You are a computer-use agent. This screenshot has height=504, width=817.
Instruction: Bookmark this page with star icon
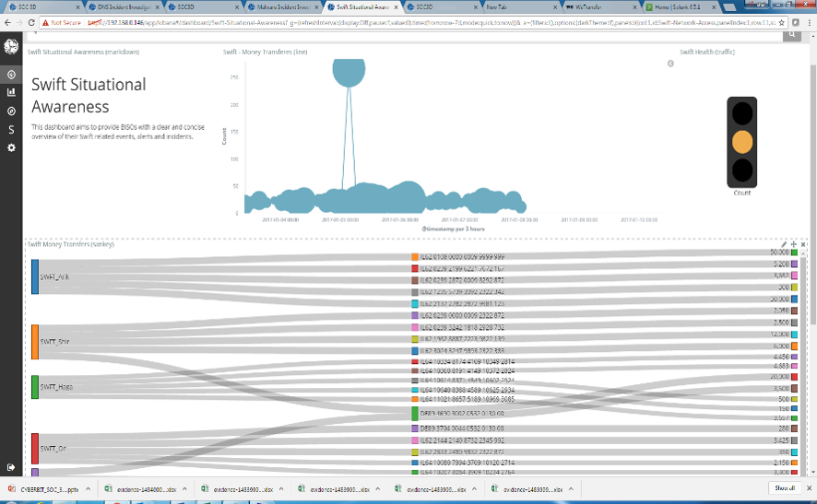[781, 23]
